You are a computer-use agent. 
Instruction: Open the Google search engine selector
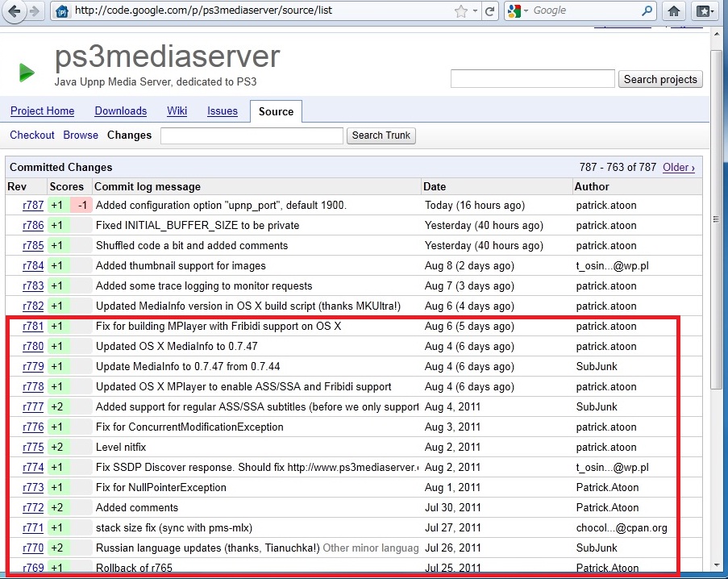(x=518, y=10)
